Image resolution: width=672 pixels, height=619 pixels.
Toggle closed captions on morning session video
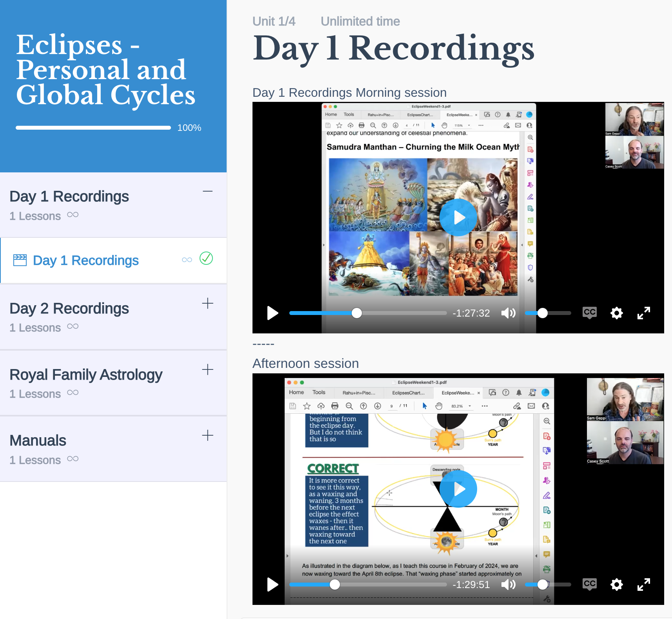point(589,313)
